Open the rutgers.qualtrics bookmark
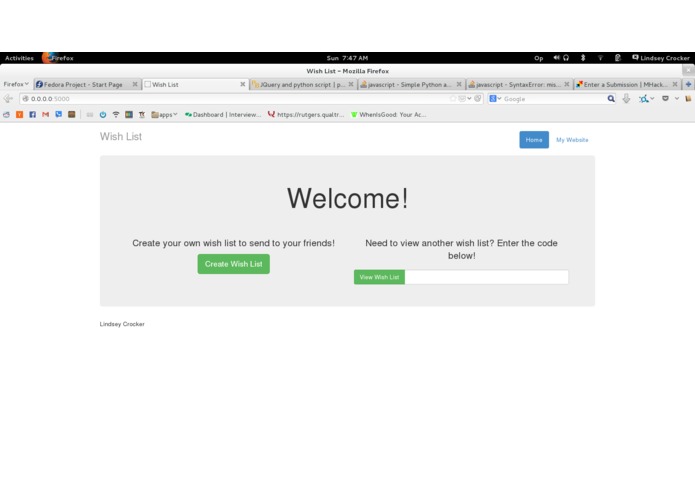The height and width of the screenshot is (494, 695). pyautogui.click(x=306, y=115)
